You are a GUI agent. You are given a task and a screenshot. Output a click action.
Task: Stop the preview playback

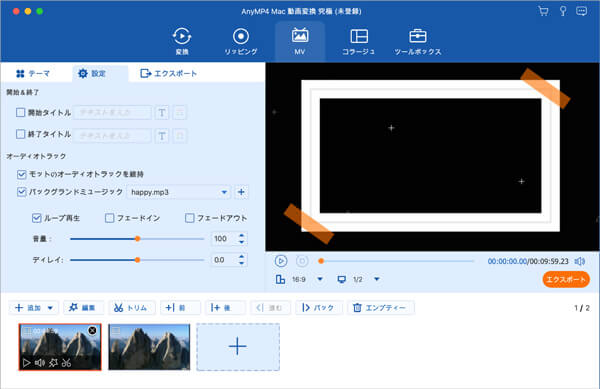(302, 261)
